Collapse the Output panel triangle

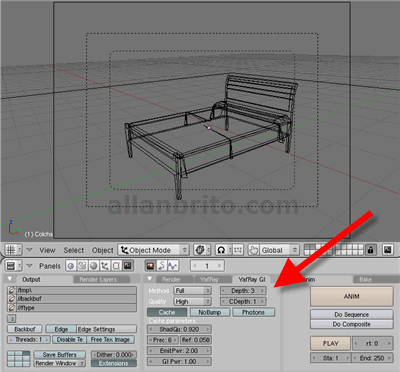[10, 279]
